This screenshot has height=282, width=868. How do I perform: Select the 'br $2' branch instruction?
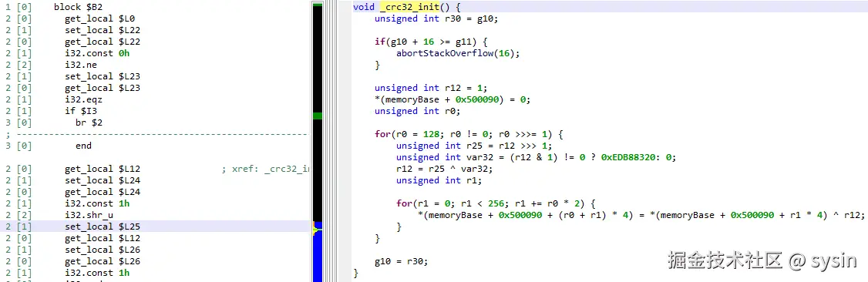[89, 123]
